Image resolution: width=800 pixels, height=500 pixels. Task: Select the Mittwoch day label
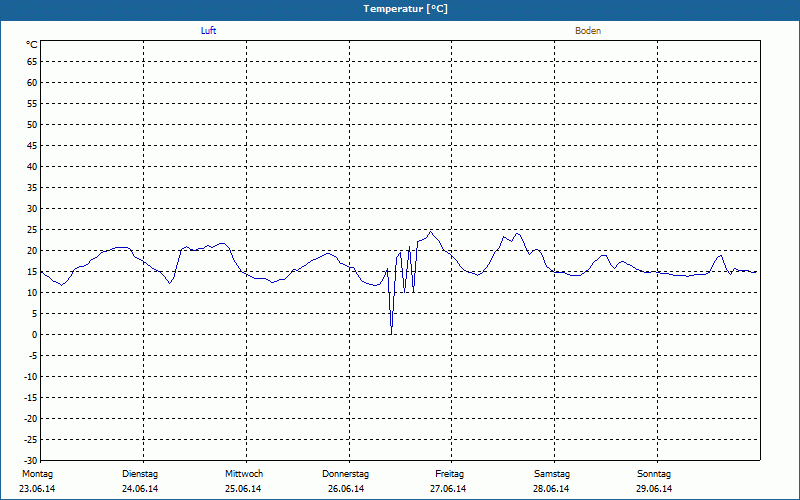point(244,474)
